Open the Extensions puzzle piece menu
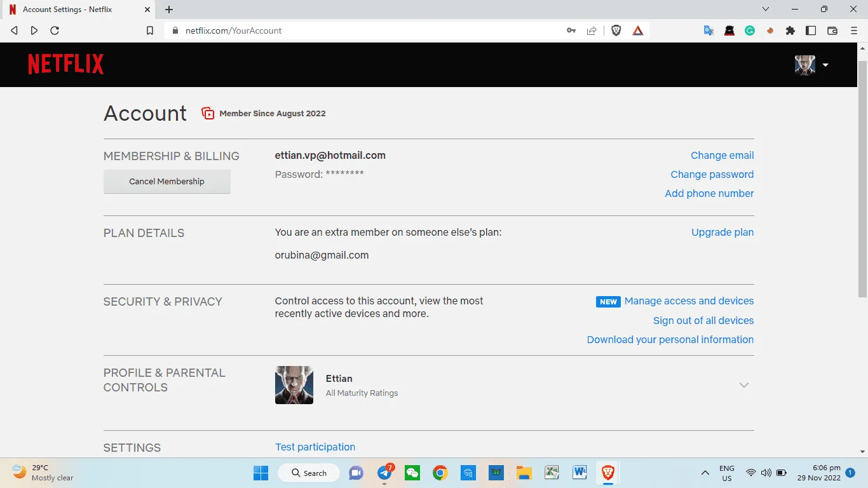This screenshot has width=868, height=488. coord(790,30)
